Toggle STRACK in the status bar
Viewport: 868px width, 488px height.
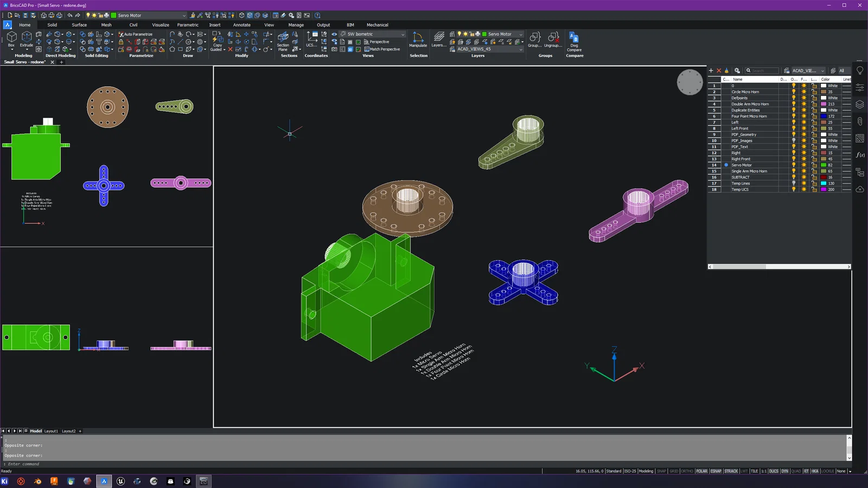731,471
